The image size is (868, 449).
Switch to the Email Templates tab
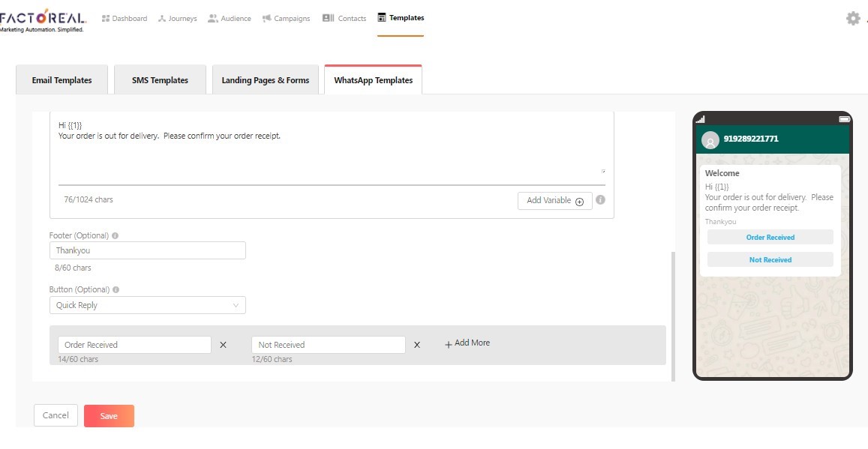click(62, 79)
